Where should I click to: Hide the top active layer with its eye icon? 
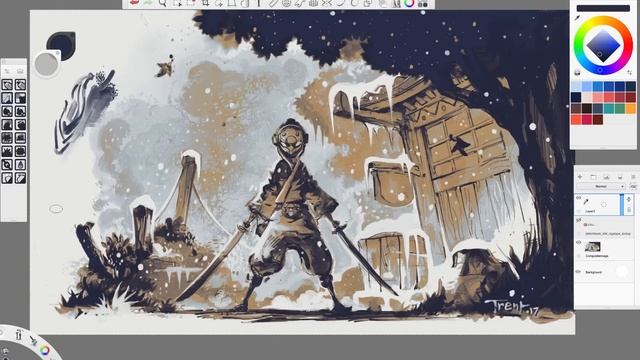click(x=578, y=198)
